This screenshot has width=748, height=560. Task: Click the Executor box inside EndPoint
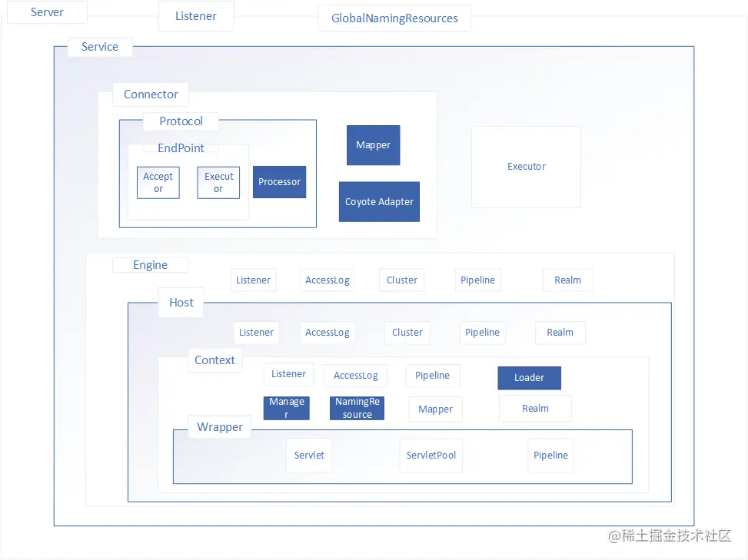tap(218, 183)
